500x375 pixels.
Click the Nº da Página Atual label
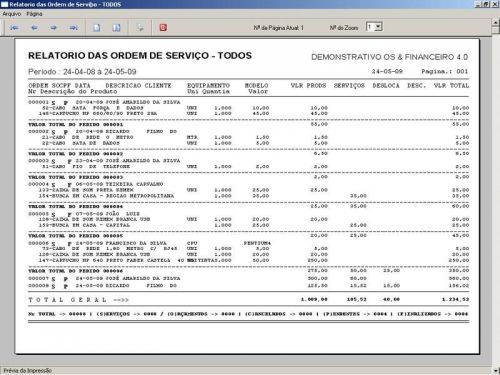278,28
